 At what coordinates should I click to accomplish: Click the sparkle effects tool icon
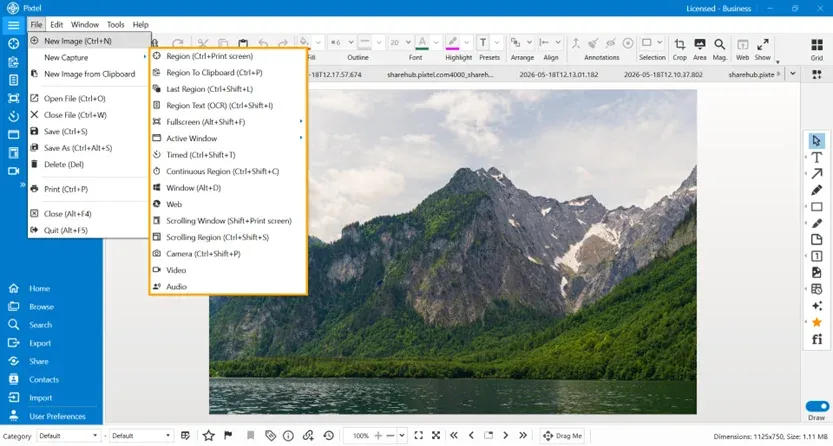tap(817, 306)
